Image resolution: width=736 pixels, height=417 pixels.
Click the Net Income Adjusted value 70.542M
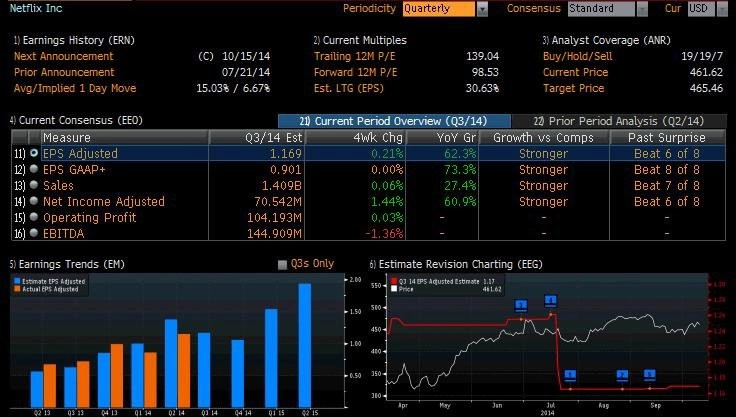point(277,201)
